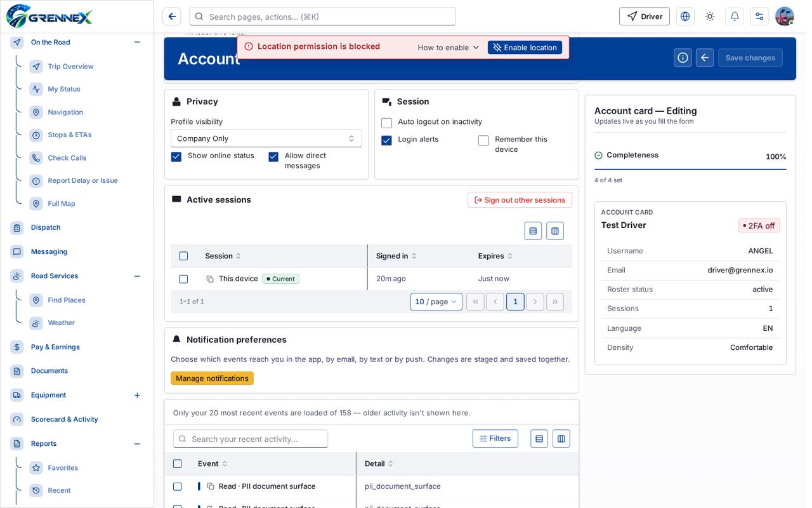Click the copy icon beside This device

[x=210, y=279]
